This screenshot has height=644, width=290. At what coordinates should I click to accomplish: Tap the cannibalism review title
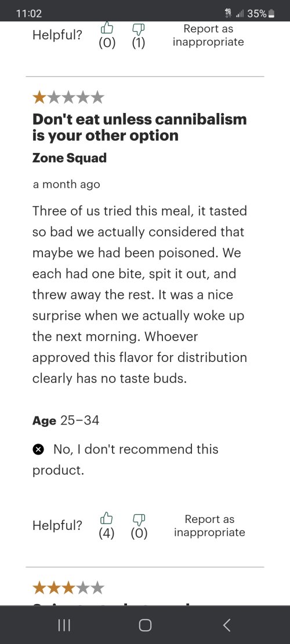click(x=140, y=127)
